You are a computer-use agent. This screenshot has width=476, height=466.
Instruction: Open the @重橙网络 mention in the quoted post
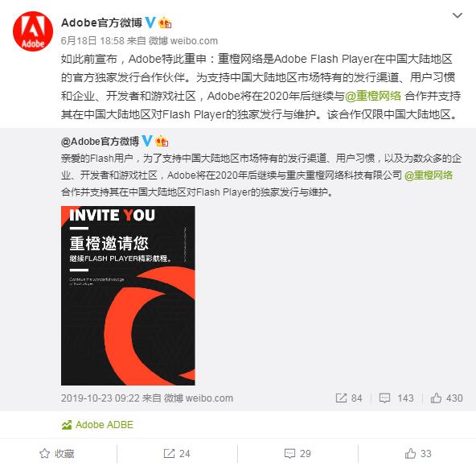429,175
